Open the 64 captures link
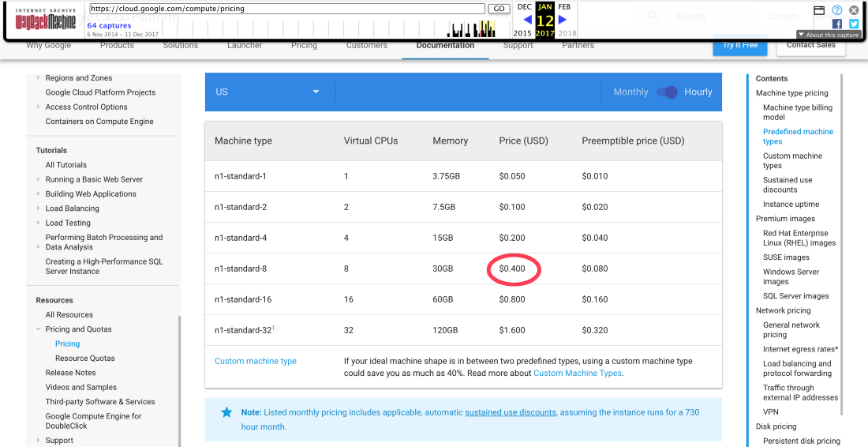The image size is (868, 447). pos(109,25)
